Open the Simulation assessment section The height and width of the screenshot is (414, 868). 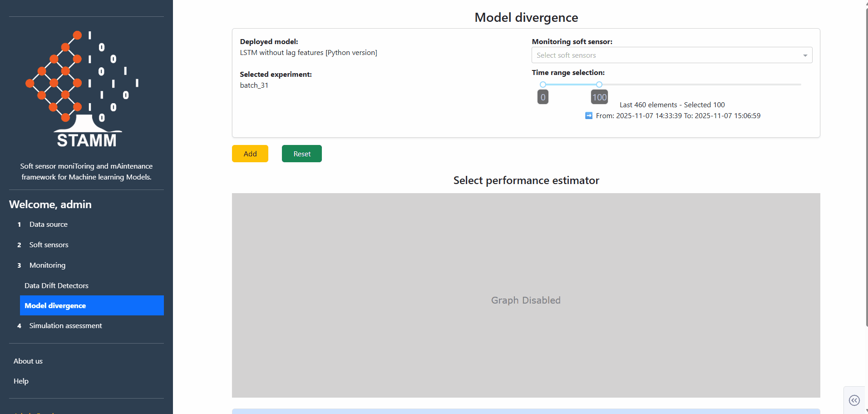click(x=65, y=325)
